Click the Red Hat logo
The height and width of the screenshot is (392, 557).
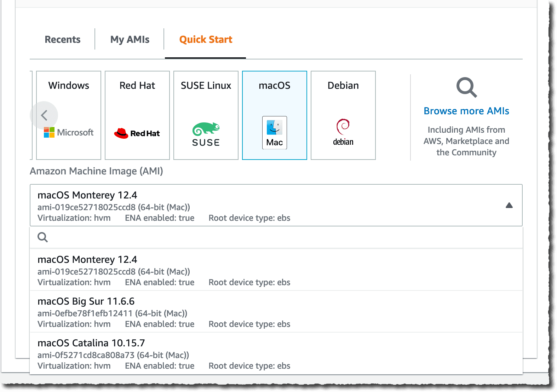click(137, 133)
